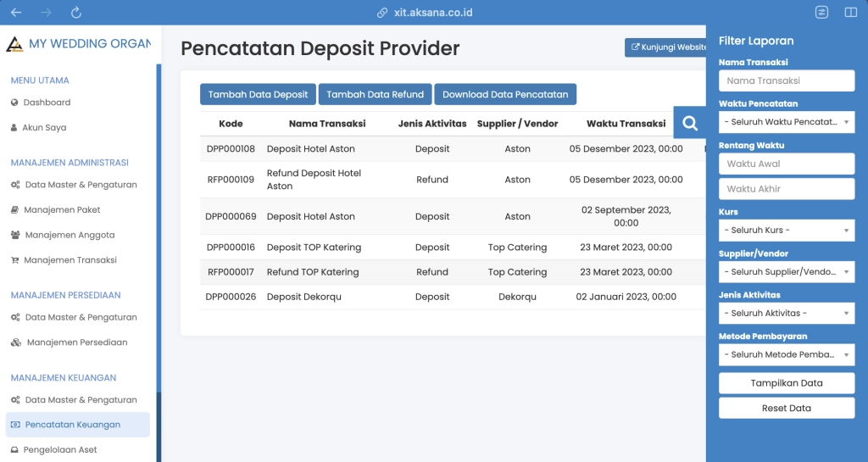The height and width of the screenshot is (462, 868).
Task: Open Akun Saya in the sidebar
Action: 43,128
